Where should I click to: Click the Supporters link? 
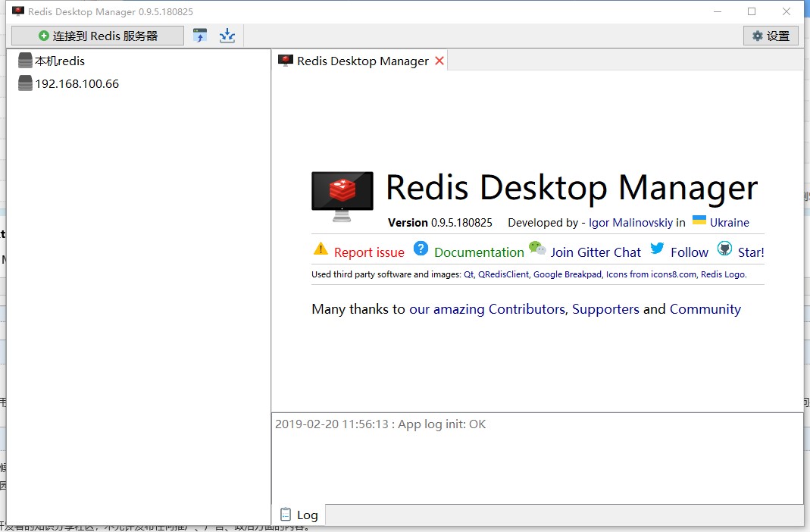(605, 309)
